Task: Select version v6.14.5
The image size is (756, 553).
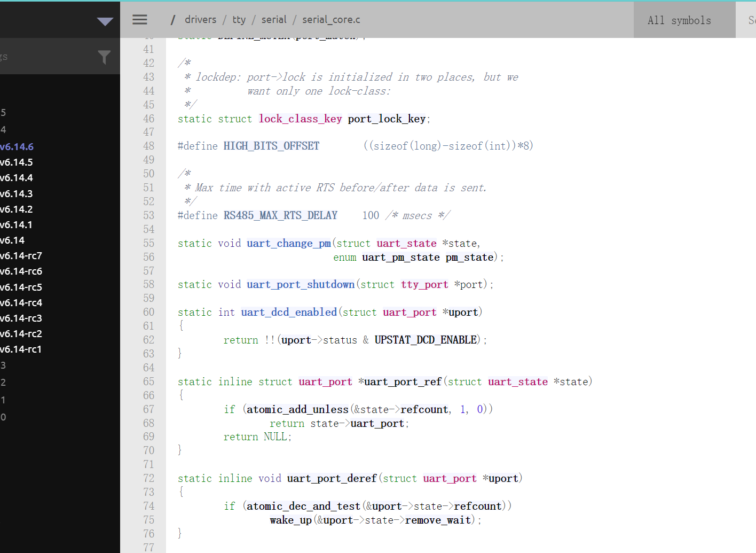Action: 17,162
